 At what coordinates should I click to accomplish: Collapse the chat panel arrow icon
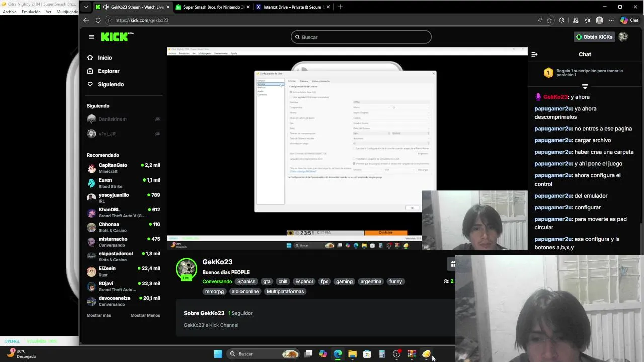pos(534,54)
